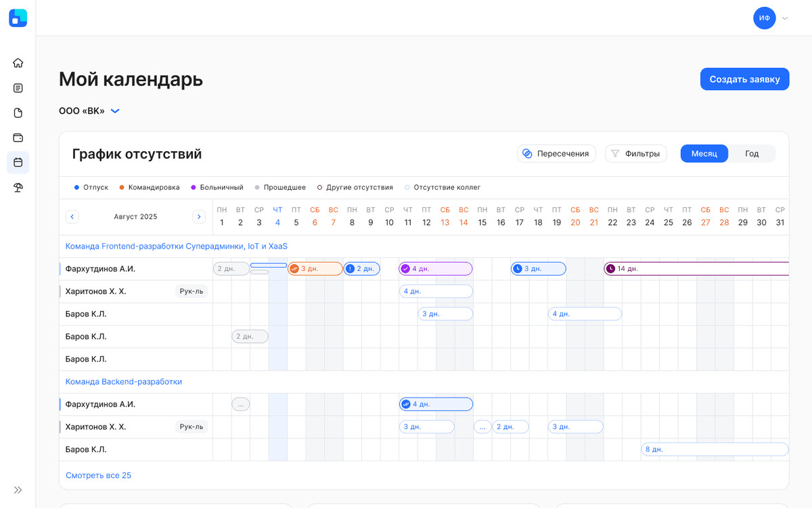812x508 pixels.
Task: Click the Команда Backend-разработки team link
Action: (x=124, y=382)
